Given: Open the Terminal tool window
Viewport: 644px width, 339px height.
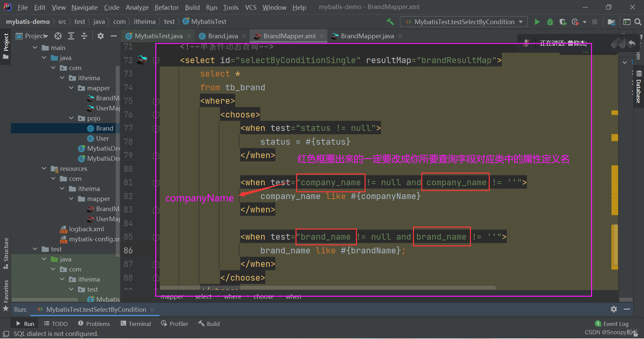Looking at the screenshot, I should (x=136, y=324).
